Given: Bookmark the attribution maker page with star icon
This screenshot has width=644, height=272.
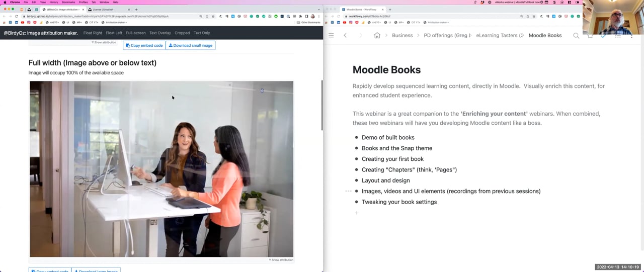Looking at the screenshot, I should click(x=213, y=16).
